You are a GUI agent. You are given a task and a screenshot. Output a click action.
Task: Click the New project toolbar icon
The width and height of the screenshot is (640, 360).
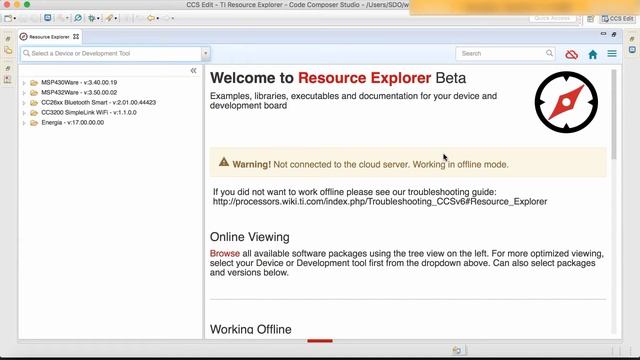[8, 18]
